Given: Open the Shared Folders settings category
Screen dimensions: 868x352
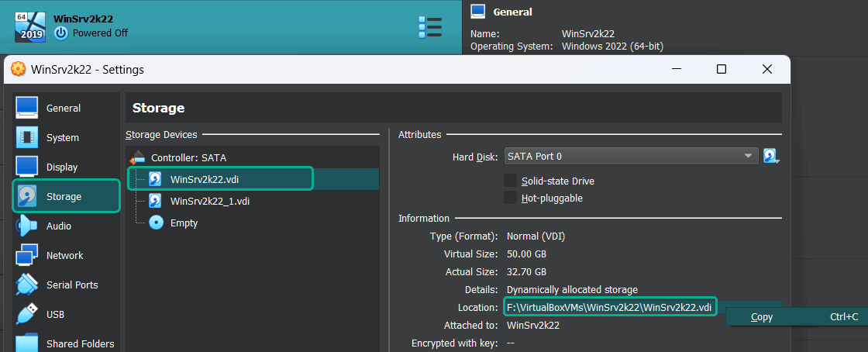Looking at the screenshot, I should 65,343.
